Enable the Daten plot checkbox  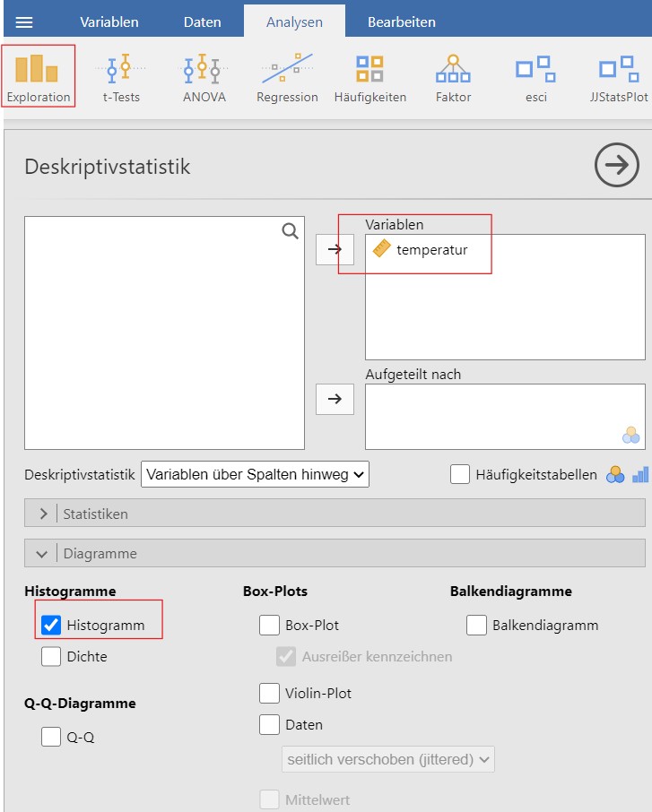pos(269,724)
